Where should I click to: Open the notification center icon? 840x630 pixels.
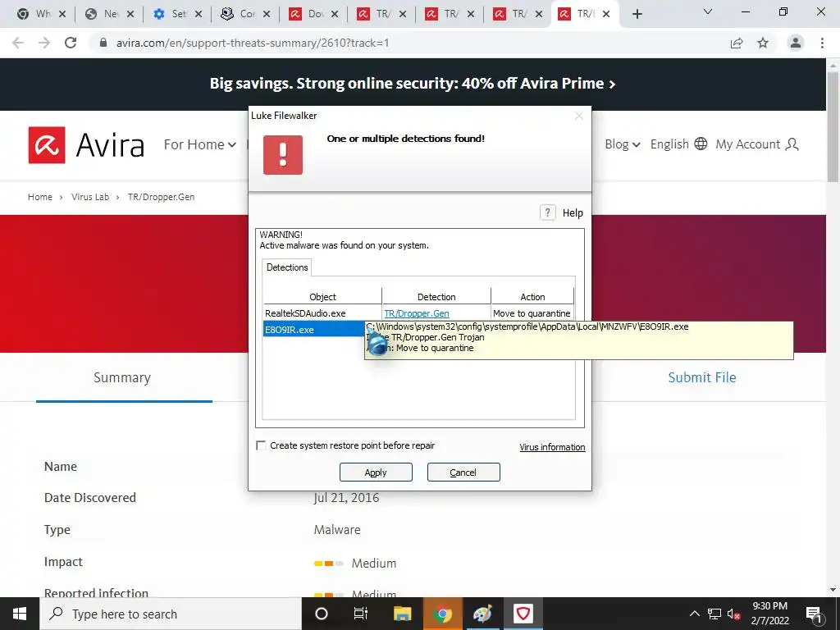tap(815, 614)
